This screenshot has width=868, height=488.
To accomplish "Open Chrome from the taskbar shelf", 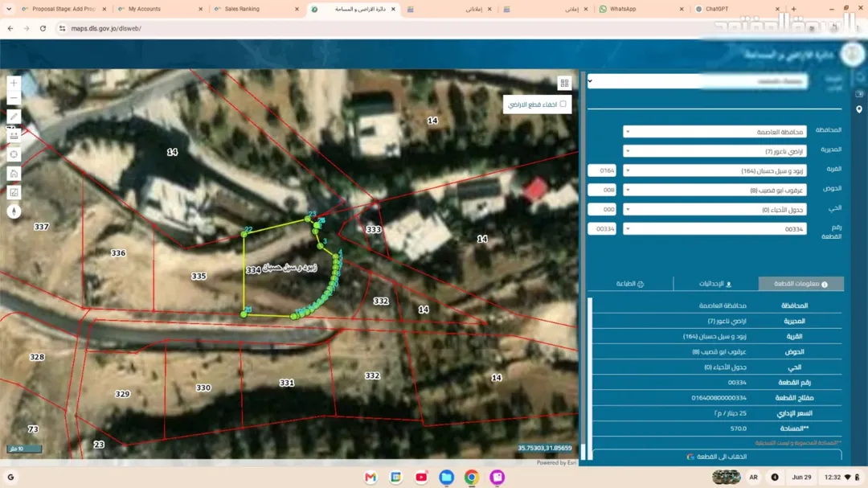I will pyautogui.click(x=472, y=477).
